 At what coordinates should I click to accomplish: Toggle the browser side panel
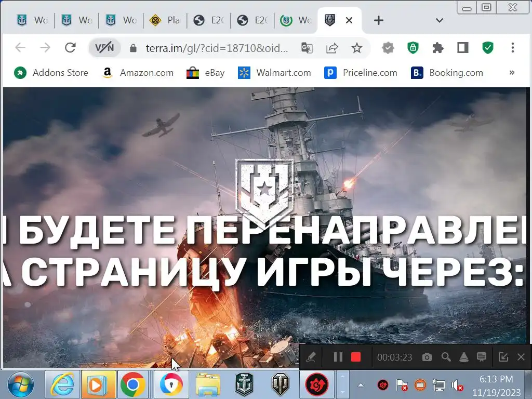(x=463, y=48)
